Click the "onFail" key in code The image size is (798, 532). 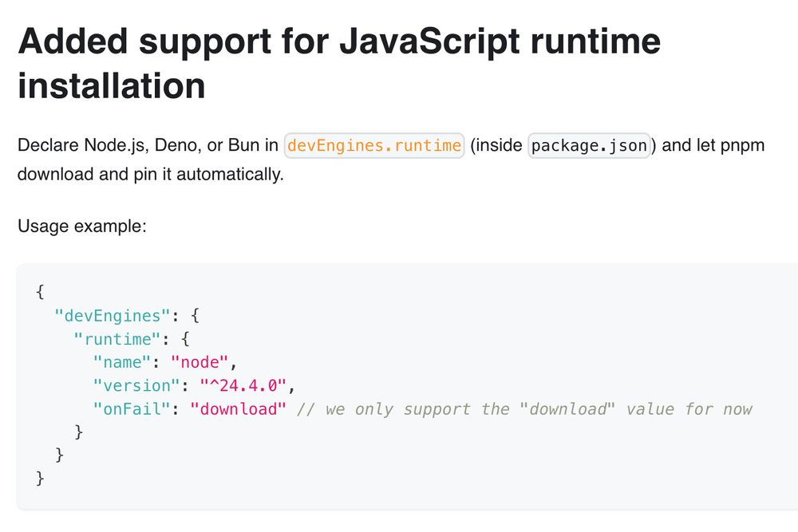[132, 409]
